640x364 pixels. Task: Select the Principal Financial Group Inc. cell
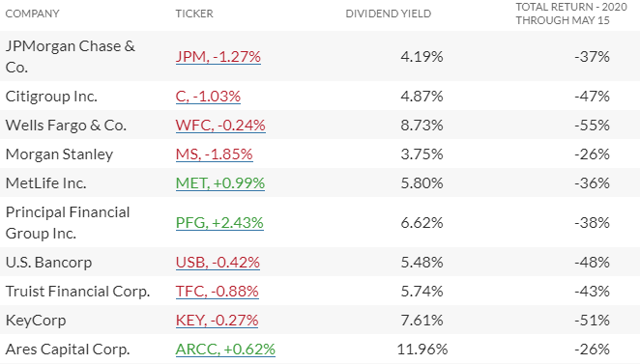point(68,223)
